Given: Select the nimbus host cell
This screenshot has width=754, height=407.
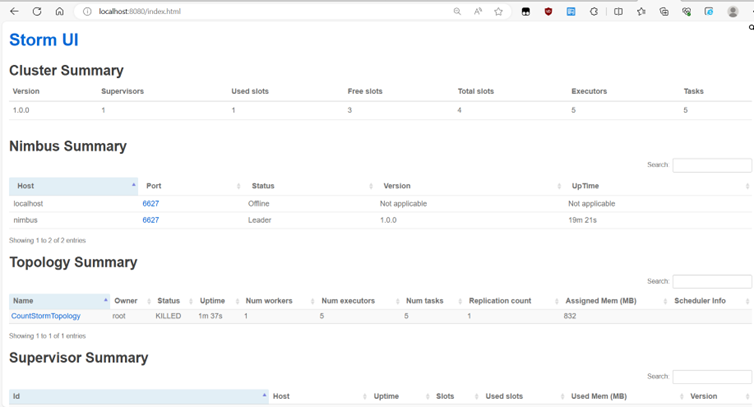Looking at the screenshot, I should (x=25, y=220).
